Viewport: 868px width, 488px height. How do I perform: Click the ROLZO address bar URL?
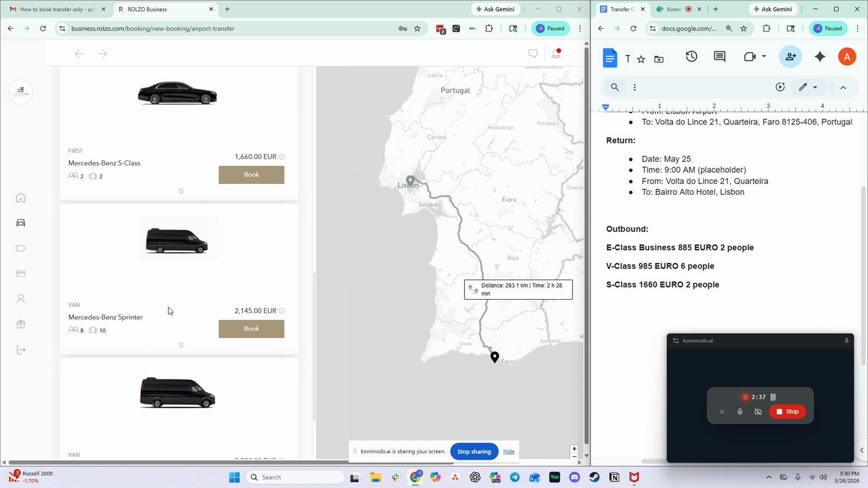coord(152,29)
